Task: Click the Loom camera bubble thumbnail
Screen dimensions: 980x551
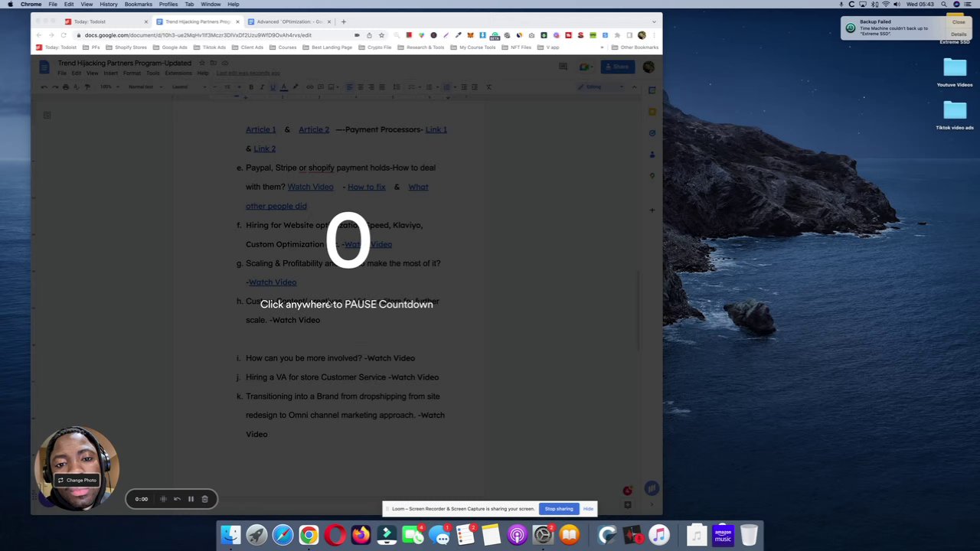Action: click(x=77, y=468)
